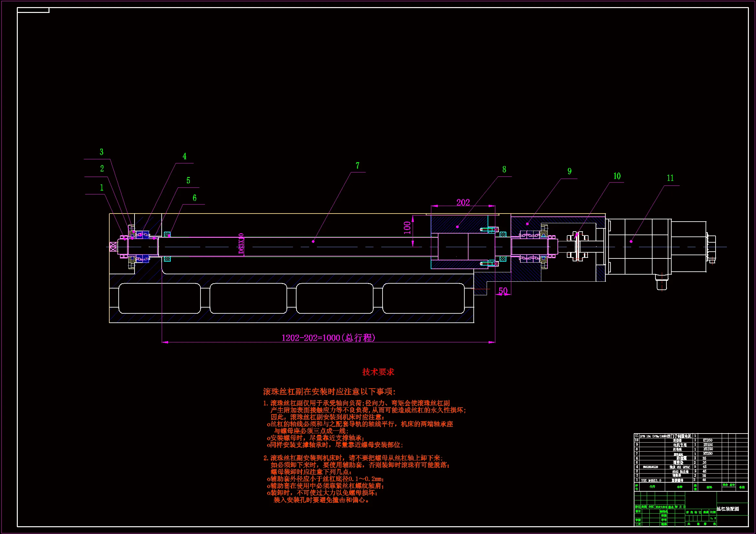Click the vertical 100 dimension text

[x=407, y=228]
